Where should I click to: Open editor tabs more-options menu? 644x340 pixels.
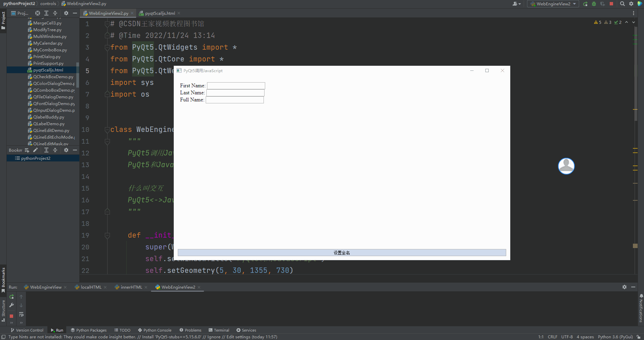(634, 13)
